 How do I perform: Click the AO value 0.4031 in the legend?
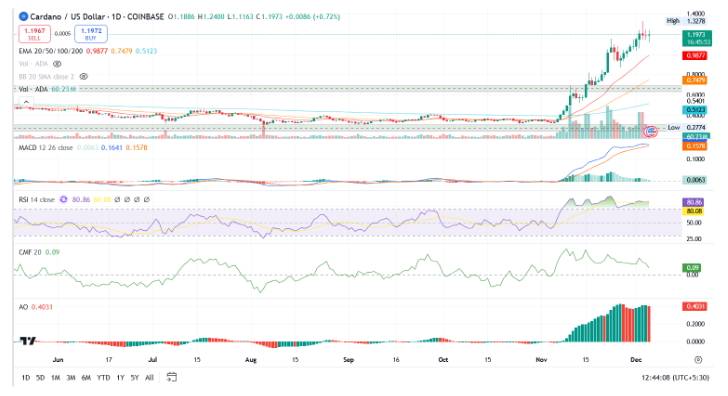(x=42, y=307)
